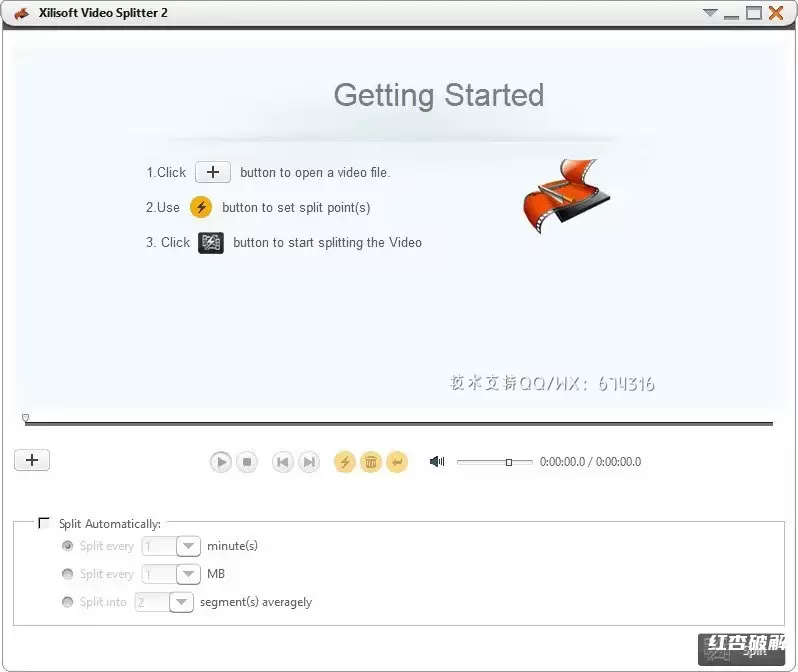Screen dimensions: 798x672
Task: Select Split every MB radio button
Action: 67,574
